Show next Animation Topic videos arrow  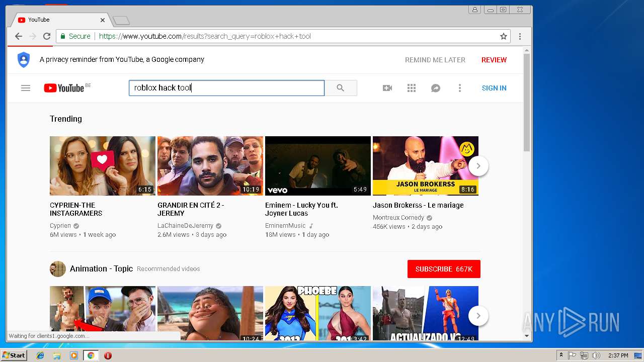pos(478,316)
